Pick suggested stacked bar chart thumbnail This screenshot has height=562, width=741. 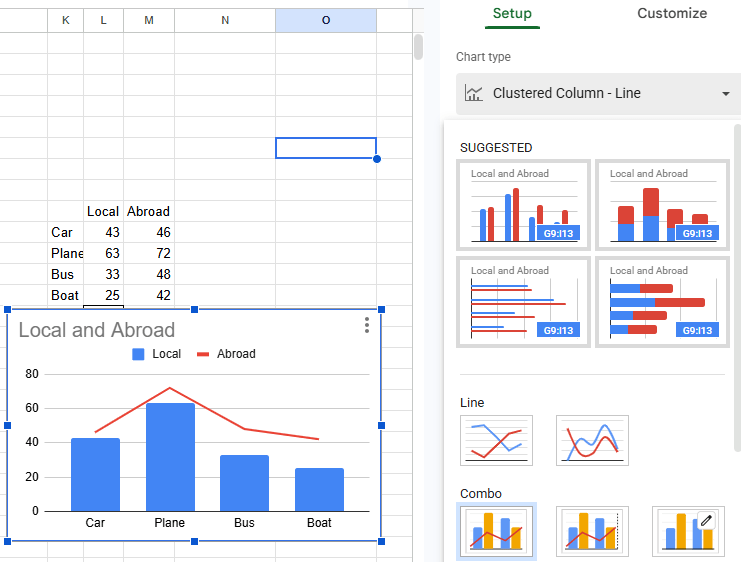(x=663, y=302)
